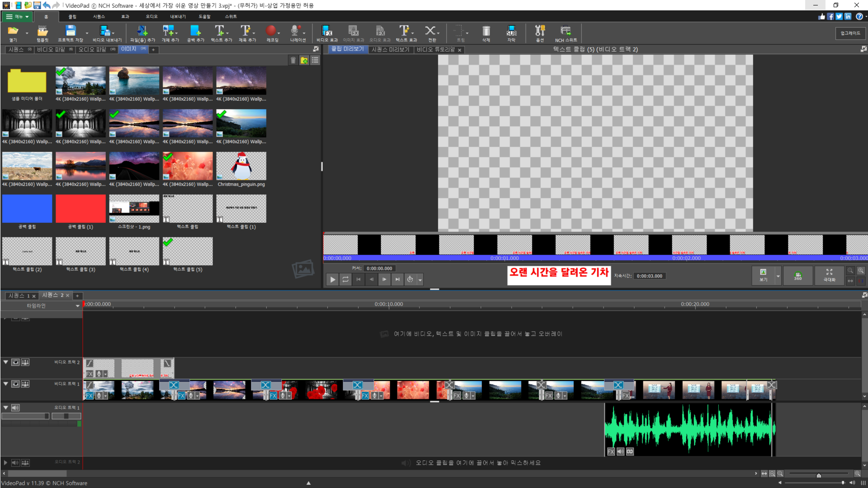Click the 프로젝트 저장 save project icon
Image resolution: width=868 pixels, height=488 pixels.
(71, 31)
